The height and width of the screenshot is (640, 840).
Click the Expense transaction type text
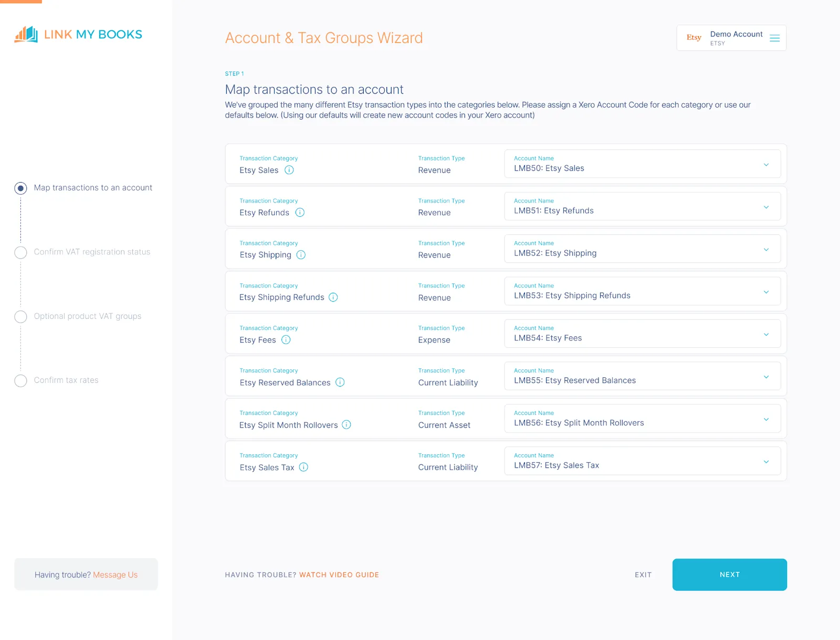(434, 340)
